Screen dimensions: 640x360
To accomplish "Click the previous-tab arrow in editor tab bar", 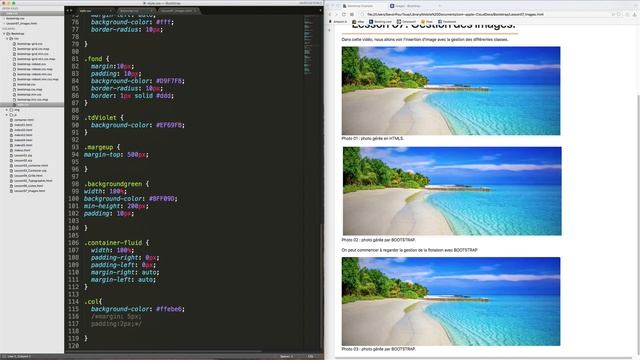I will [68, 11].
